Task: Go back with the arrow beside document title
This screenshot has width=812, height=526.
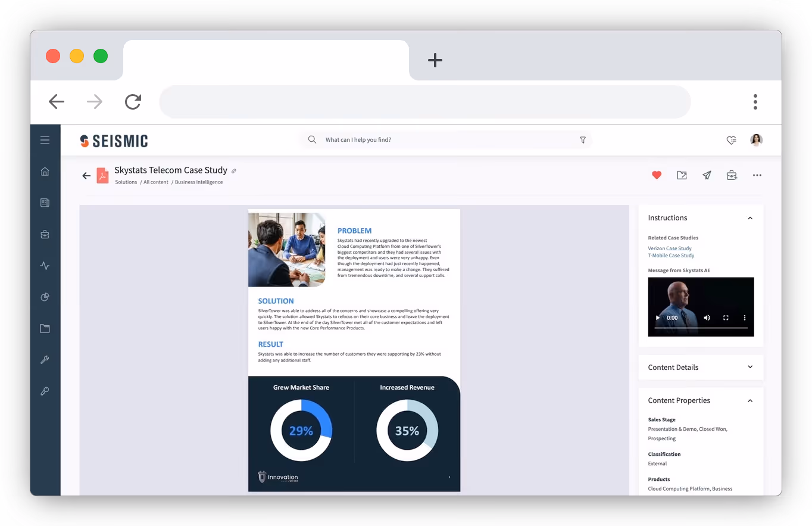Action: (86, 175)
